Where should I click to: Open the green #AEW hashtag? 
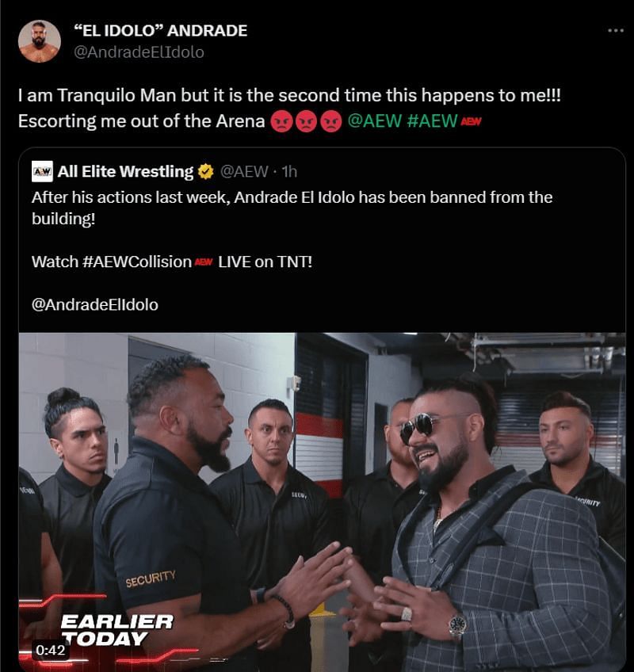click(x=432, y=121)
